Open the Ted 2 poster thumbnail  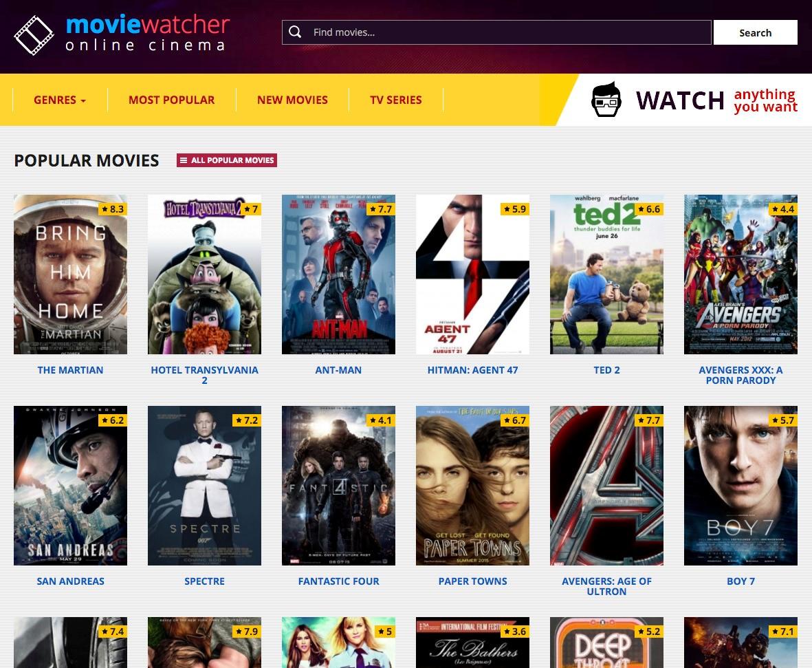(x=606, y=274)
